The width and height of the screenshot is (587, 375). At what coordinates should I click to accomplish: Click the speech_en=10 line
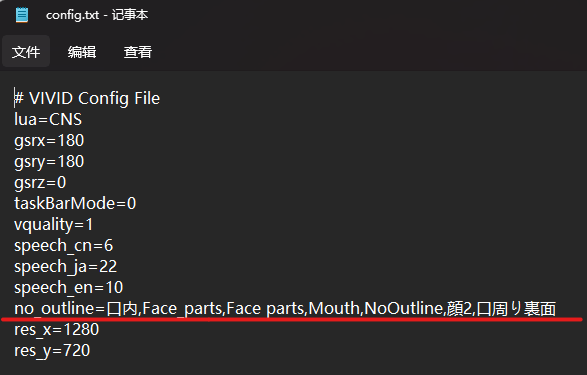click(x=69, y=287)
